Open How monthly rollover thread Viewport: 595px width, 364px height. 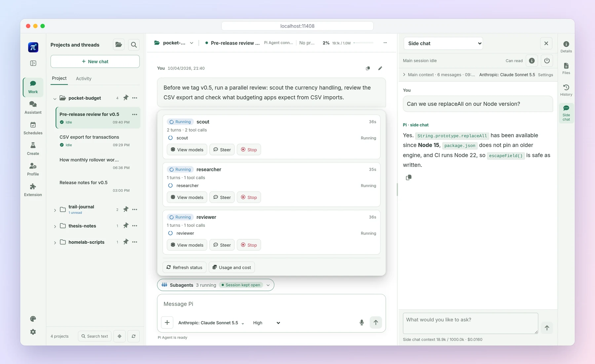[98, 164]
